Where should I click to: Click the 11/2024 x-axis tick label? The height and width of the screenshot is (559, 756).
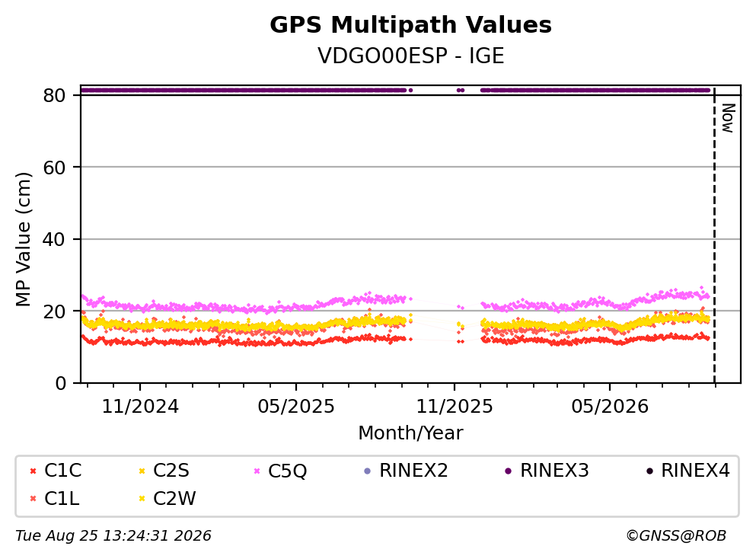coord(140,407)
